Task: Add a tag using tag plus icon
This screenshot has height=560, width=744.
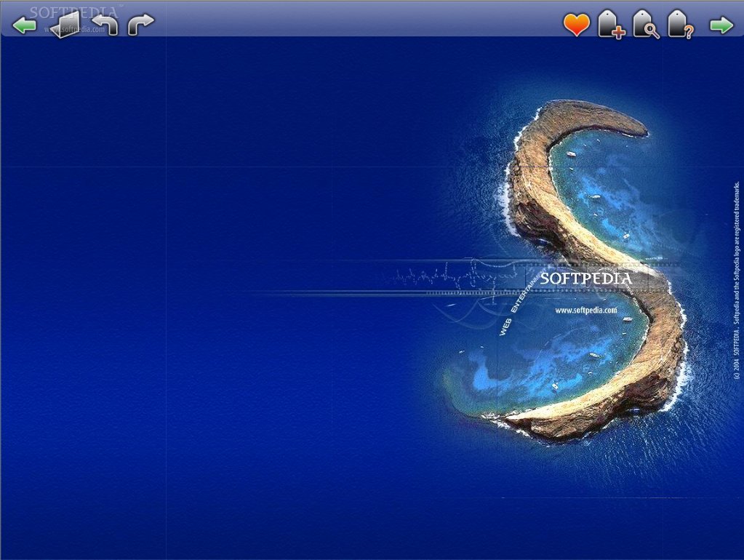Action: [611, 24]
